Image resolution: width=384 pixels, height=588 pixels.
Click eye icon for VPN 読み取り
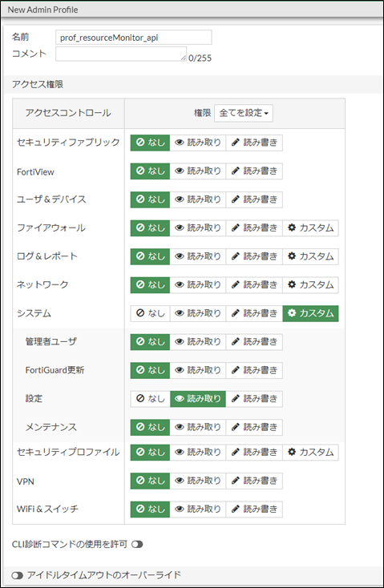180,481
